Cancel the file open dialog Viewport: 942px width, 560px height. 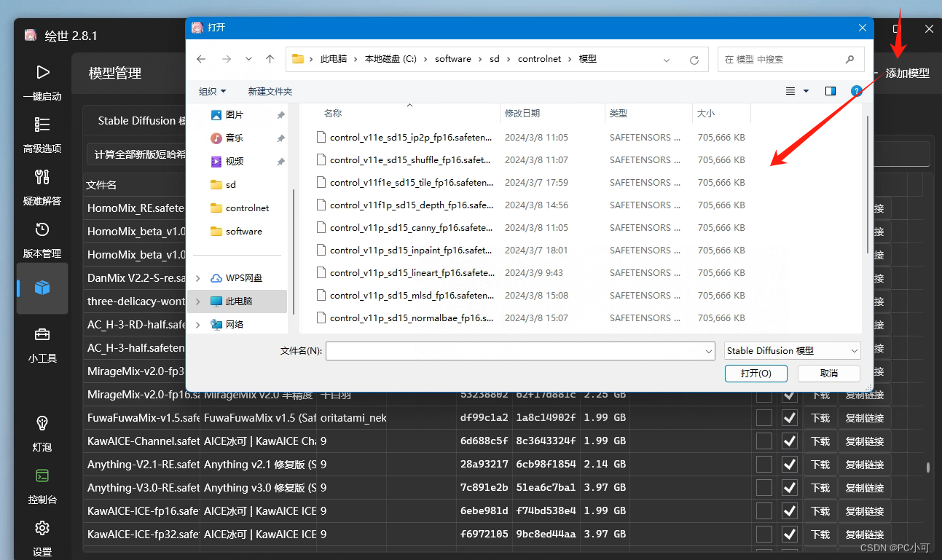[829, 373]
